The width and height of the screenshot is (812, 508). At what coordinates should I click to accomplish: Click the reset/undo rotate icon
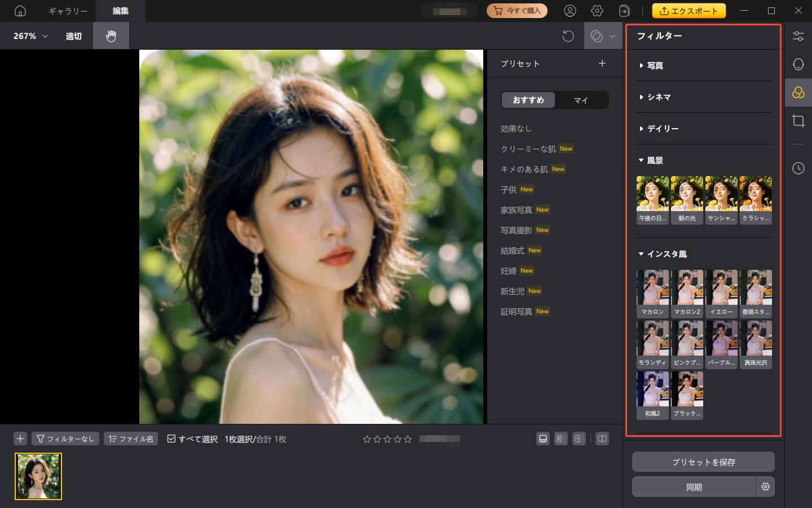(568, 36)
